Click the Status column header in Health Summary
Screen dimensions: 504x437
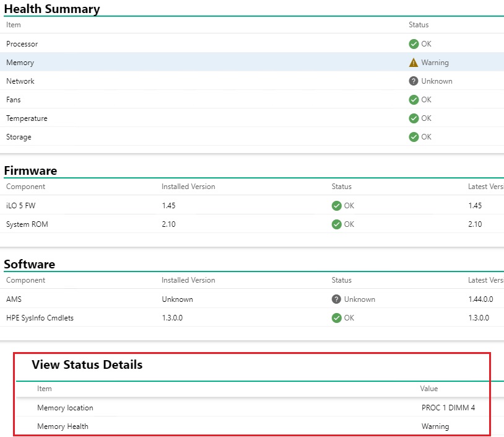418,25
